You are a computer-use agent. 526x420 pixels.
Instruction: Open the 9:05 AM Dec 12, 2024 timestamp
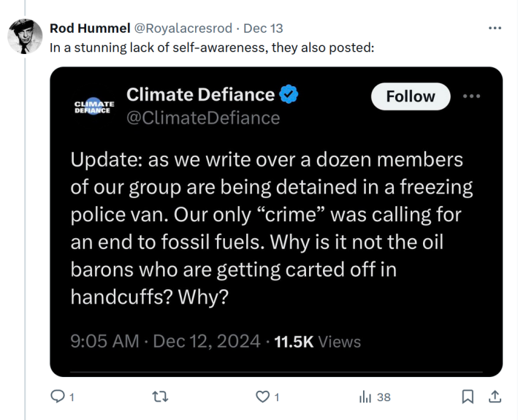click(165, 341)
